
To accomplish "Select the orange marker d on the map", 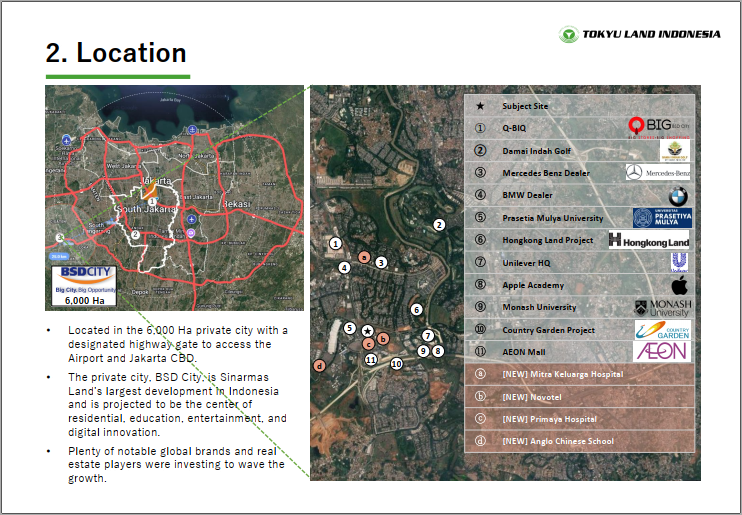I will coord(319,366).
